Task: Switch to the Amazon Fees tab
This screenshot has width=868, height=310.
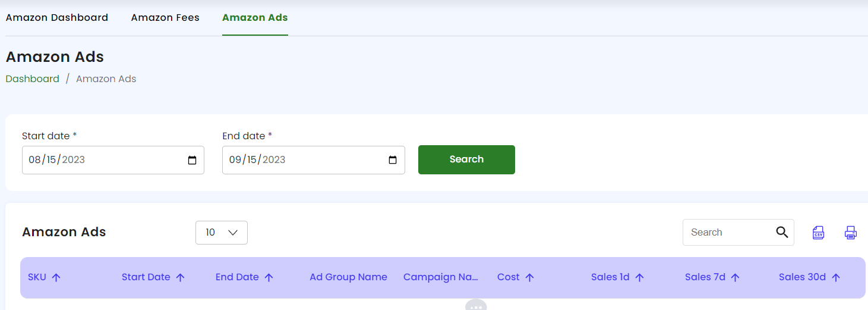Action: click(x=165, y=18)
